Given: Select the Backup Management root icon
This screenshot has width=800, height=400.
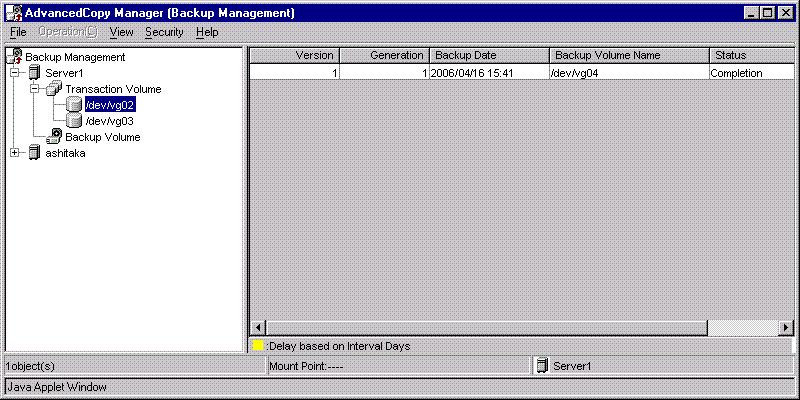Looking at the screenshot, I should click(x=16, y=56).
